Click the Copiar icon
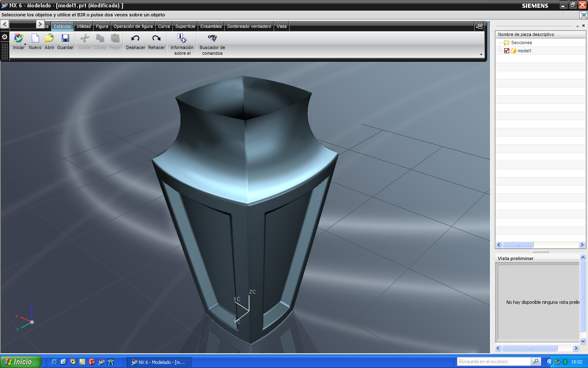The width and height of the screenshot is (588, 368). coord(100,38)
